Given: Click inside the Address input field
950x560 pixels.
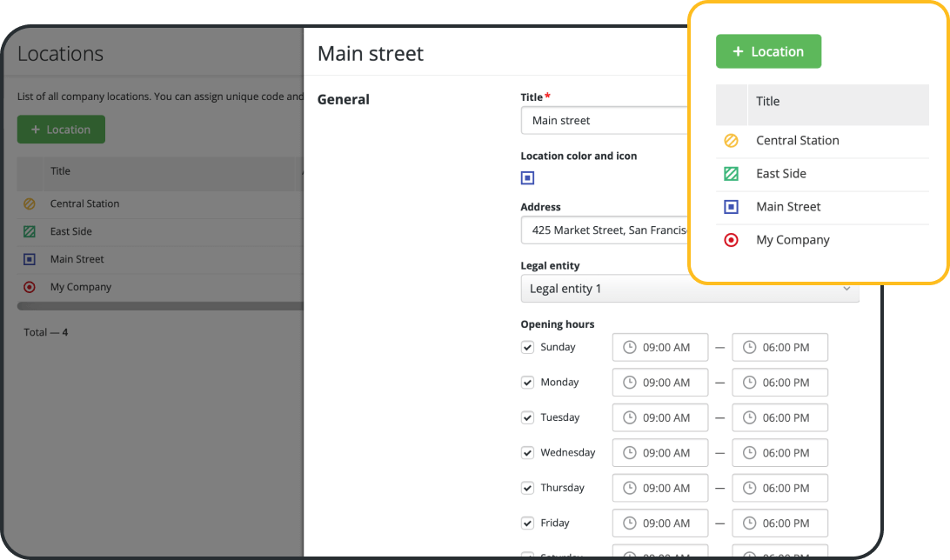Looking at the screenshot, I should coord(609,230).
